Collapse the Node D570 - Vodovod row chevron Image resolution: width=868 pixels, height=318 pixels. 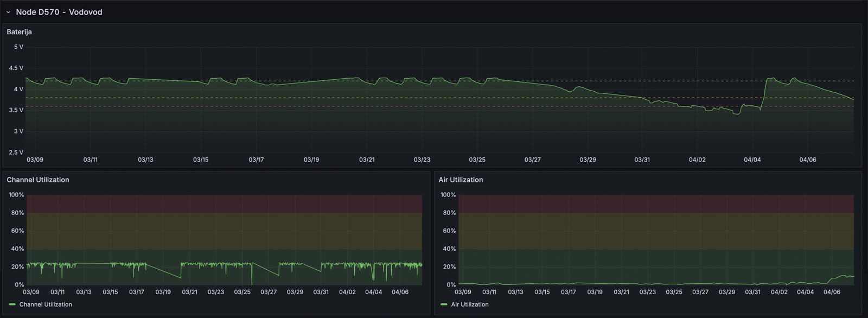pos(8,12)
